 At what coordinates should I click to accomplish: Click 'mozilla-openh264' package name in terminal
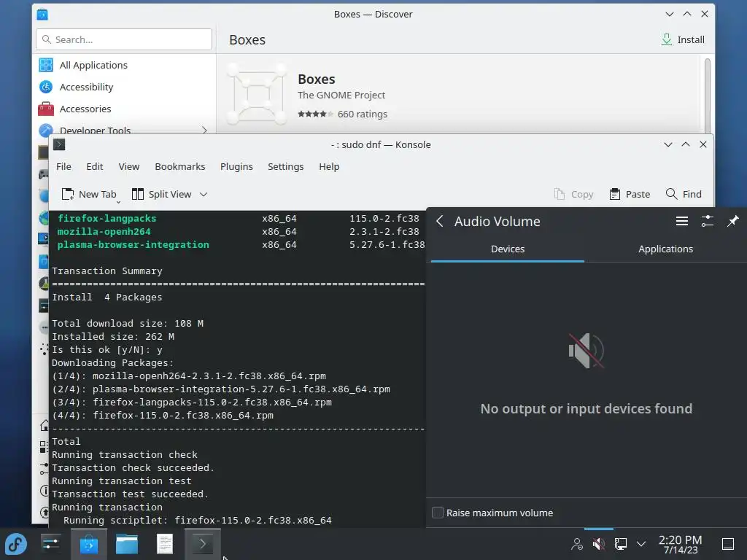tap(104, 231)
